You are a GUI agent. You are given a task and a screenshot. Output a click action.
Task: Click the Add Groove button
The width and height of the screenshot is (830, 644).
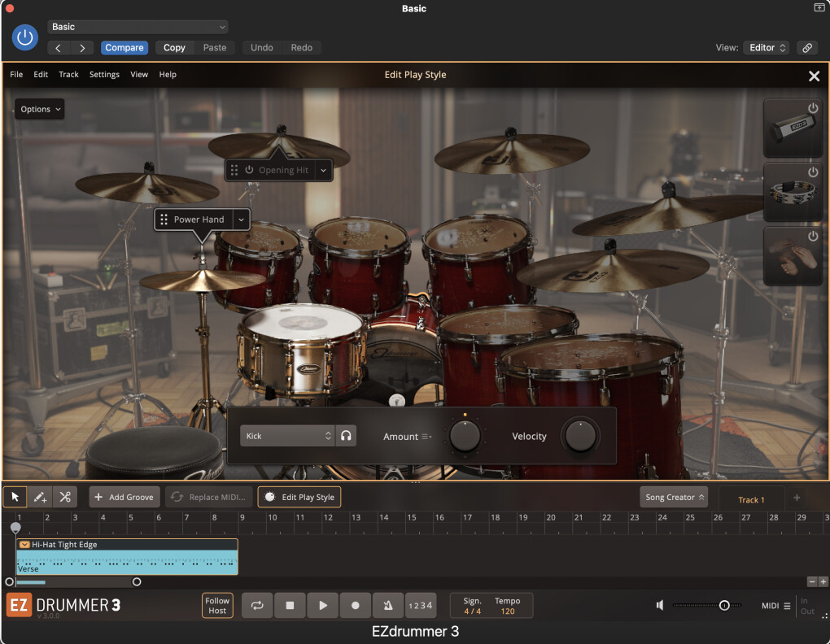124,497
